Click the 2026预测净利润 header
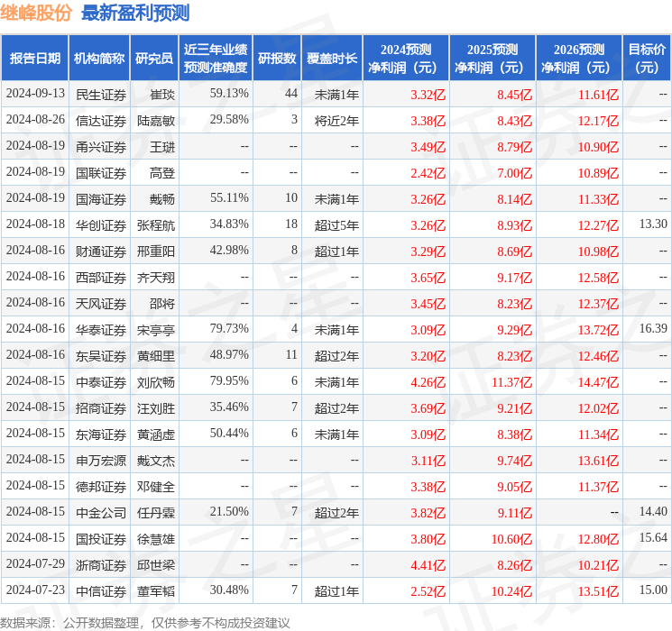Image resolution: width=672 pixels, height=631 pixels. click(579, 58)
